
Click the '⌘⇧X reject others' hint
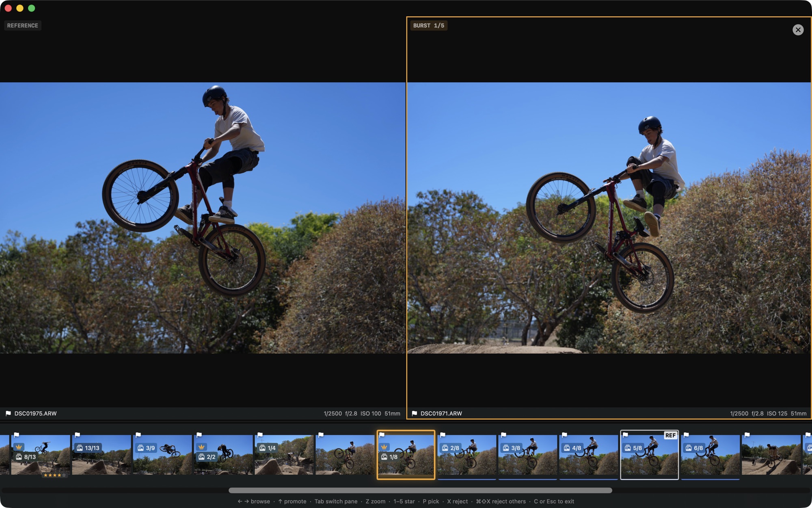[501, 501]
